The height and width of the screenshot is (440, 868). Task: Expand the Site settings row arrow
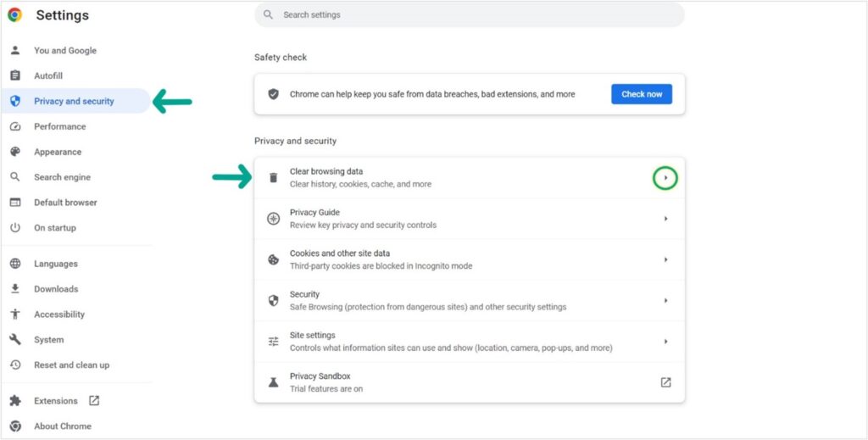[x=666, y=342]
